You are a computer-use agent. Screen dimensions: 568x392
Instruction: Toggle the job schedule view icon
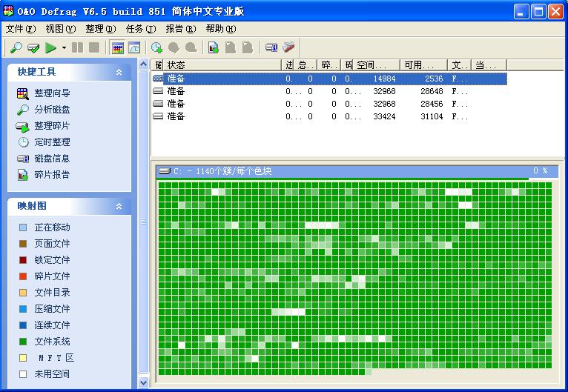[x=134, y=47]
